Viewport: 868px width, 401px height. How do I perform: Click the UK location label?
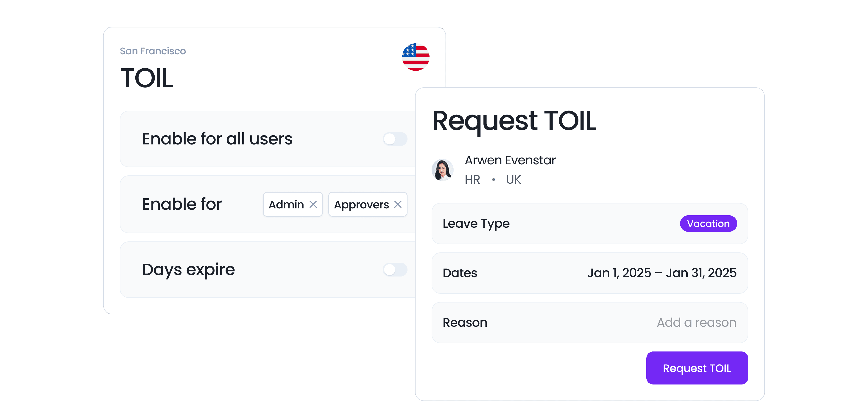(513, 180)
